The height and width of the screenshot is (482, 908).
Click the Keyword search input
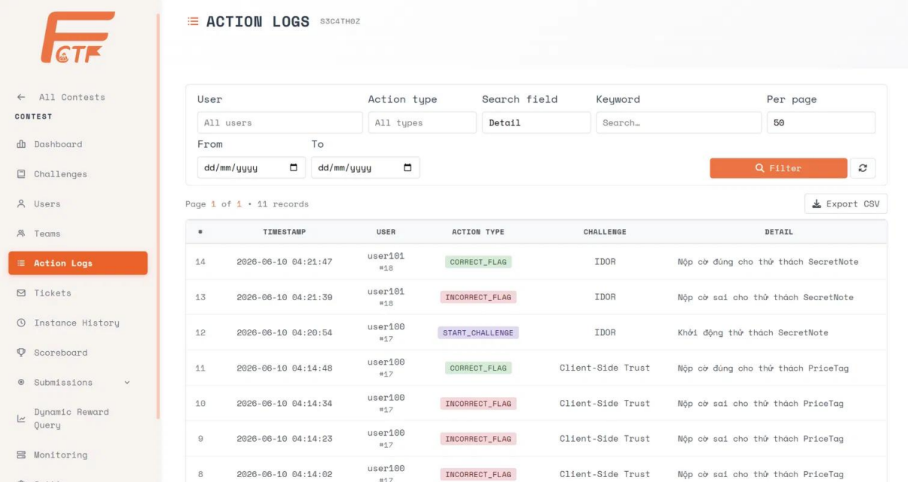click(x=679, y=123)
